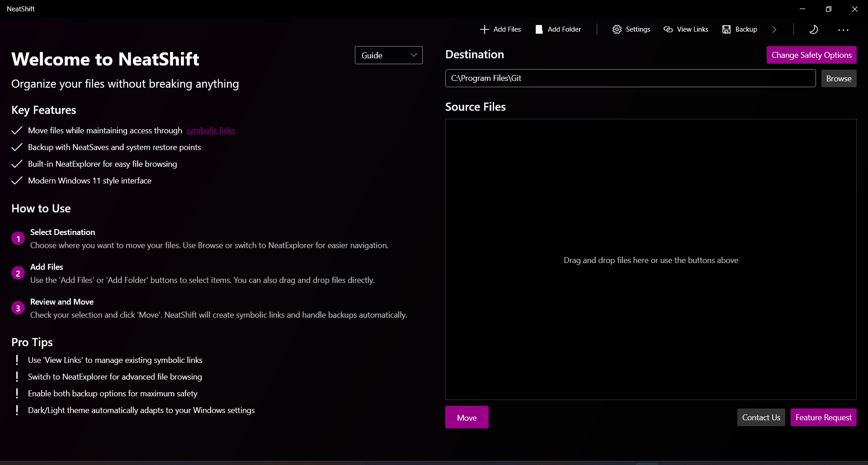Open the three-dot more options menu
The height and width of the screenshot is (465, 868).
[843, 30]
